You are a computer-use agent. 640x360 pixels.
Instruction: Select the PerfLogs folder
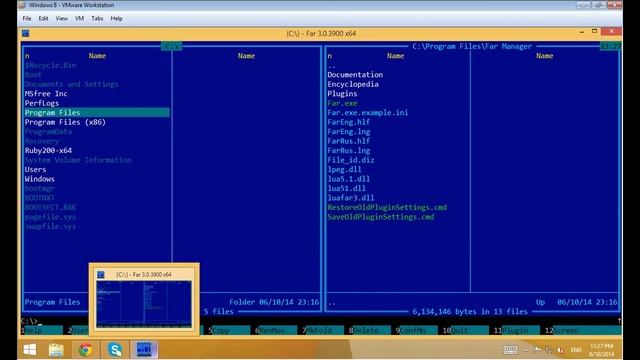(42, 103)
